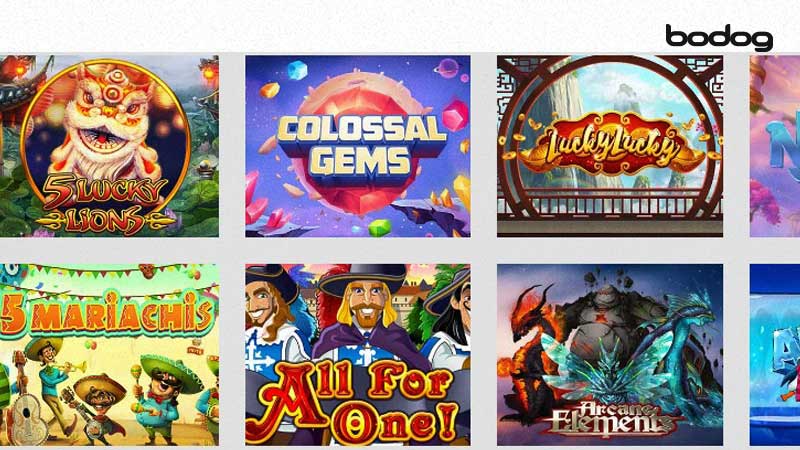
Task: Select the Lucky Lucky game tile
Action: pyautogui.click(x=610, y=146)
